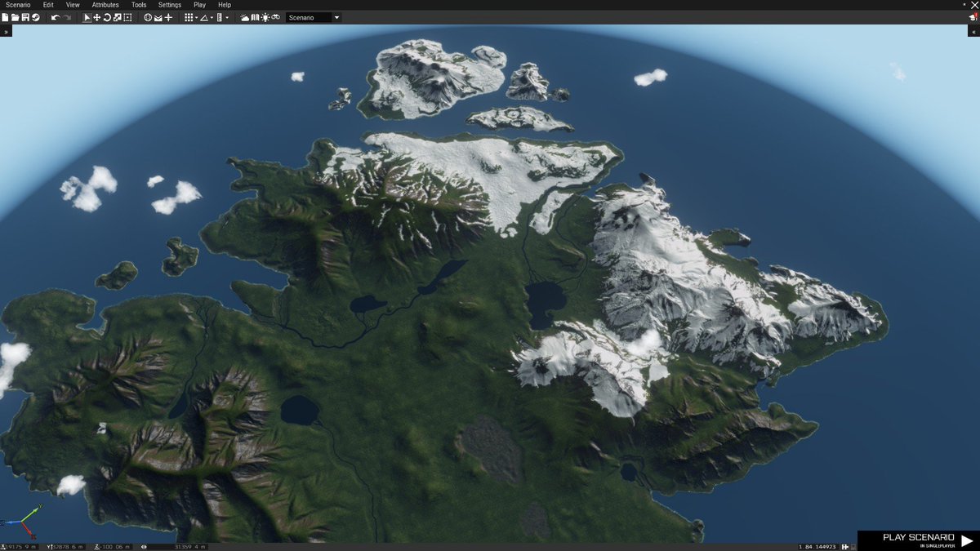Viewport: 980px width, 551px height.
Task: Open the Tools menu
Action: (138, 4)
